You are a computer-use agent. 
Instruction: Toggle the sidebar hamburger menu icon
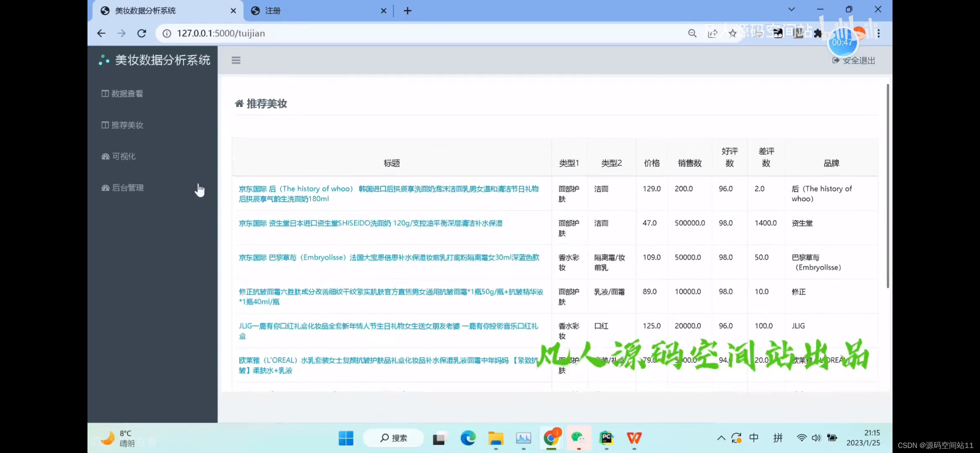click(x=236, y=60)
